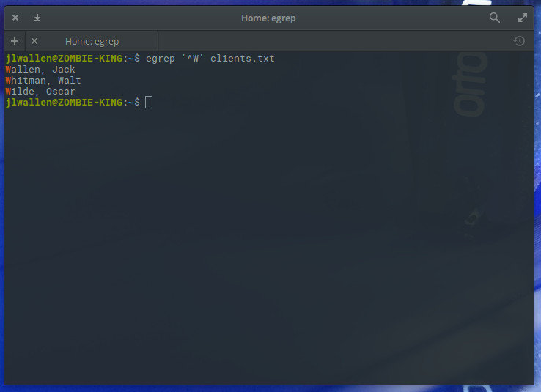The width and height of the screenshot is (541, 392).
Task: Click the 'egrep' word in the command line
Action: pos(161,59)
